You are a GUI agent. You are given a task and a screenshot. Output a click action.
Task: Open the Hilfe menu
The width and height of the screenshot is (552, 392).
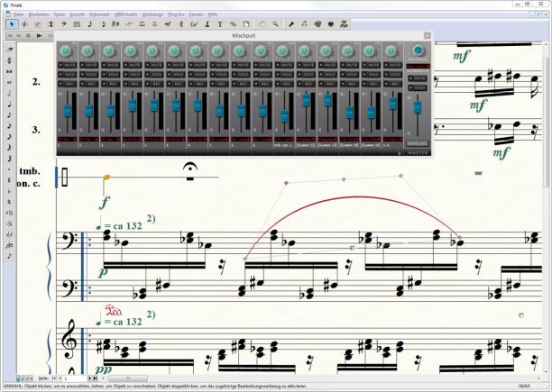(x=212, y=14)
